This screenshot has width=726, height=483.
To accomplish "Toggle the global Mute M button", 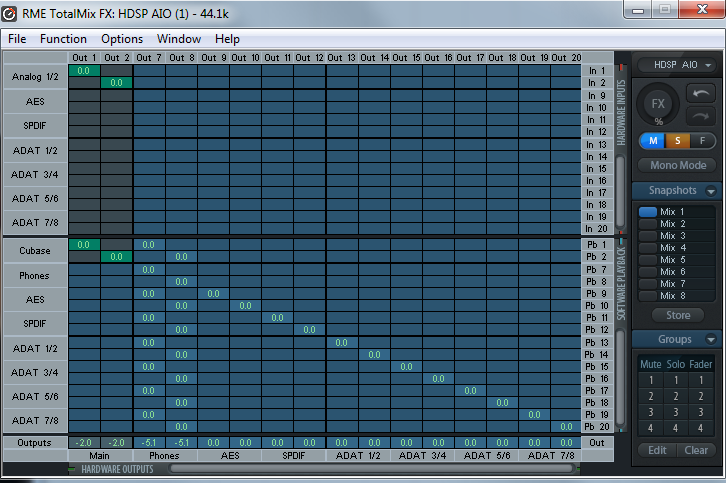I will (652, 141).
